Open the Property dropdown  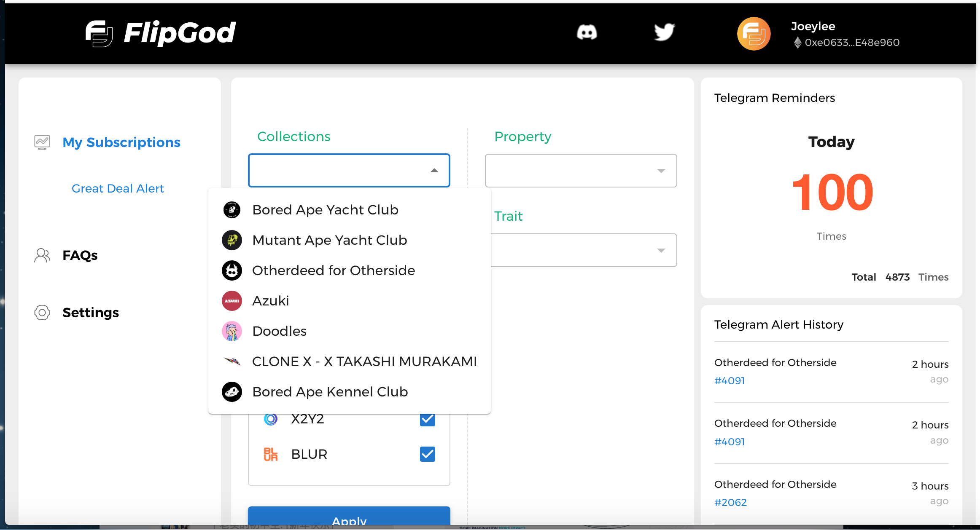click(581, 171)
